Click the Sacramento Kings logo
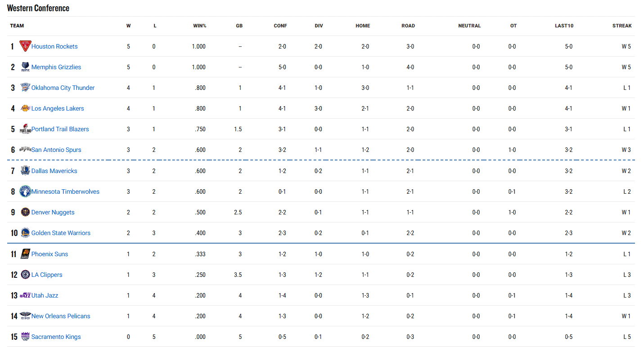This screenshot has height=347, width=644. [25, 337]
